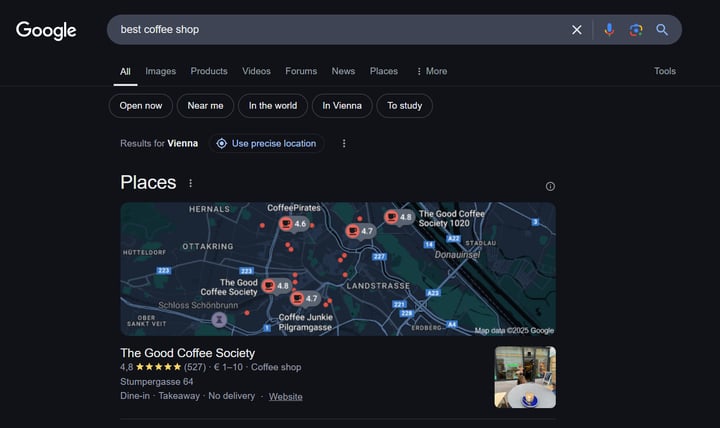720x428 pixels.
Task: Apply the "Open now" filter chip
Action: [140, 106]
